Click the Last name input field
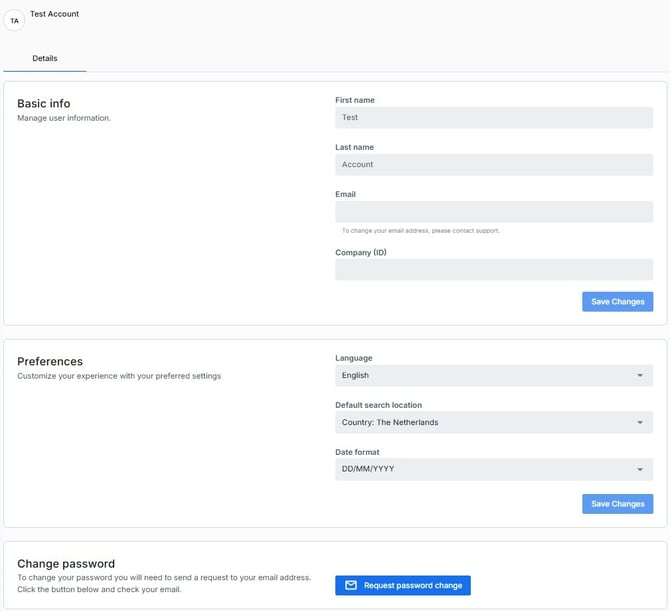The image size is (670, 612). click(494, 165)
